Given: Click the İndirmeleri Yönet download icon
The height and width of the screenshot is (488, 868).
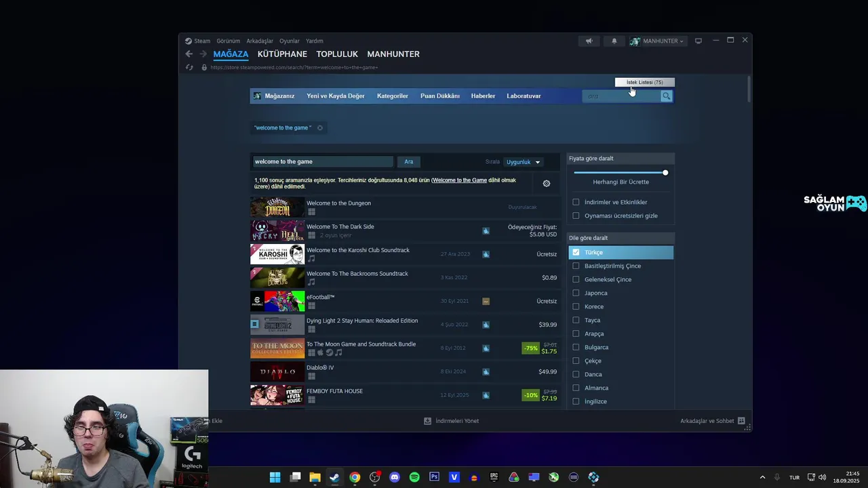Looking at the screenshot, I should coord(427,421).
